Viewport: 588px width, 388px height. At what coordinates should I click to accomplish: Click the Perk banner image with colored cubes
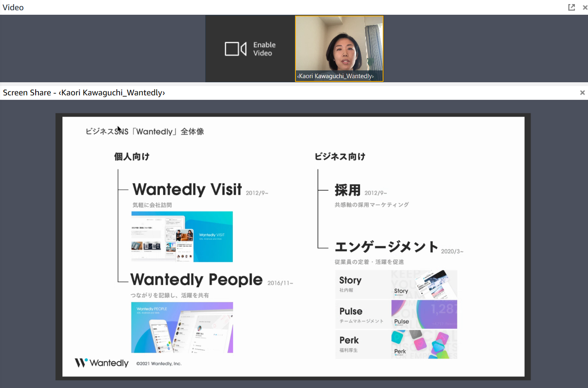[x=424, y=345]
